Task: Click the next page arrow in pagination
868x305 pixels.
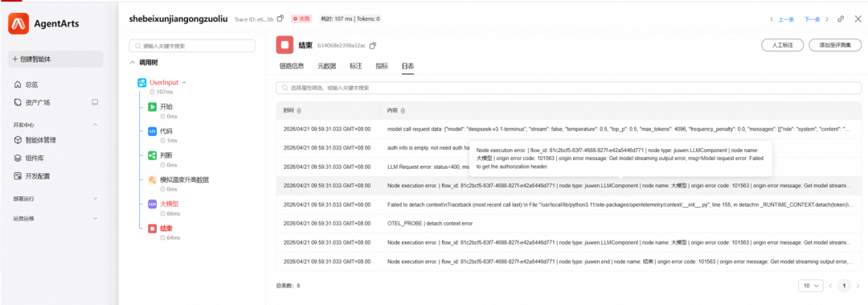Action: click(858, 286)
